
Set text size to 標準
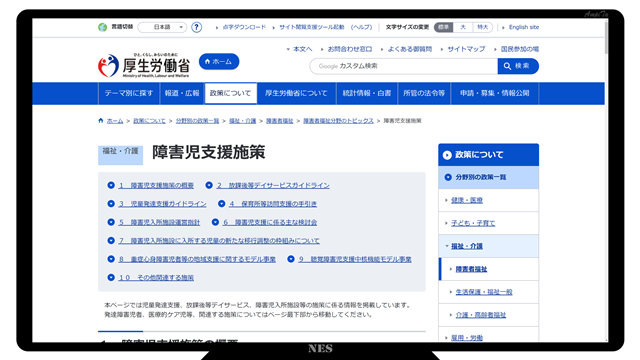tap(443, 27)
